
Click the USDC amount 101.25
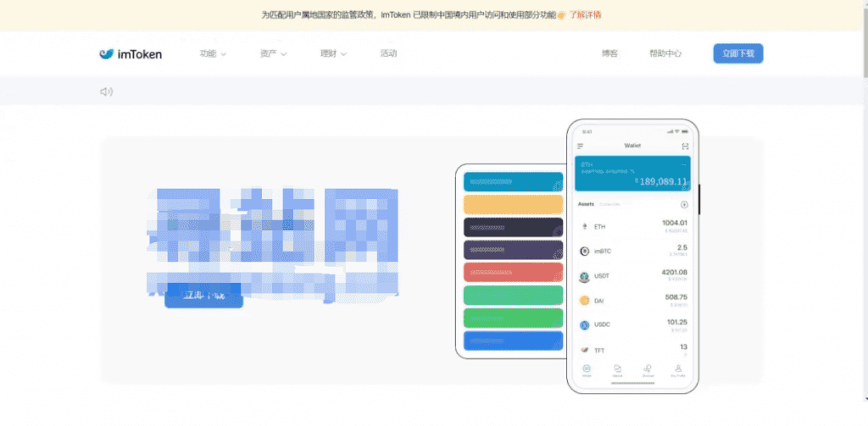click(x=677, y=322)
